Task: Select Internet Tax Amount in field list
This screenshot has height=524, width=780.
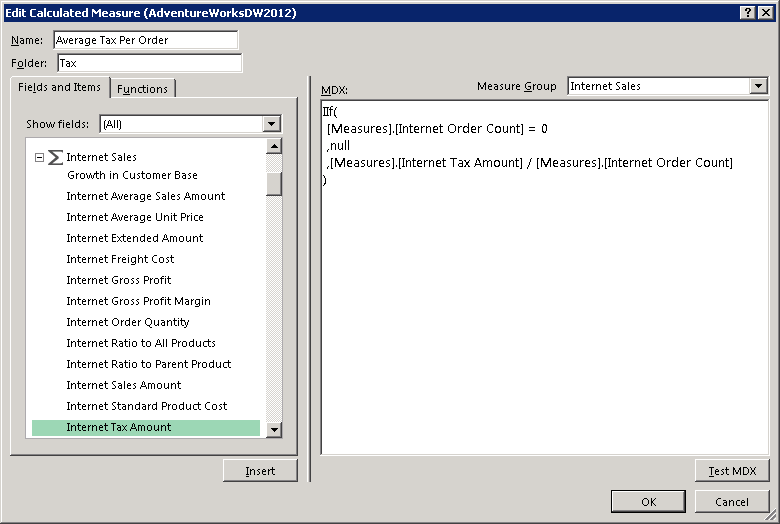Action: (x=119, y=427)
